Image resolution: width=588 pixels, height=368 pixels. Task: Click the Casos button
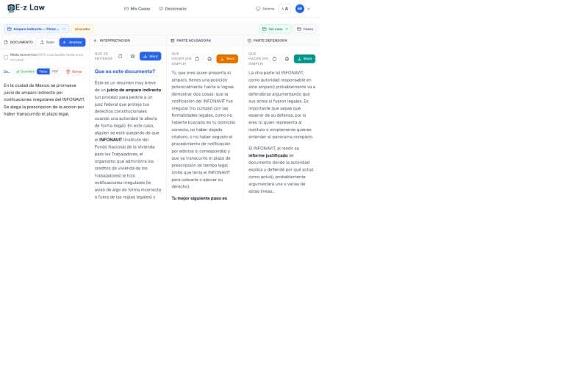pos(305,29)
